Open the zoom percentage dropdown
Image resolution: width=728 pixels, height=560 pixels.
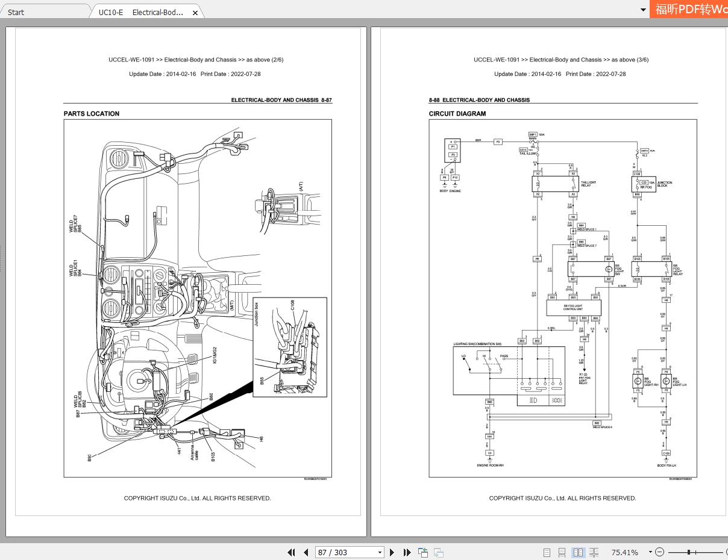point(651,552)
